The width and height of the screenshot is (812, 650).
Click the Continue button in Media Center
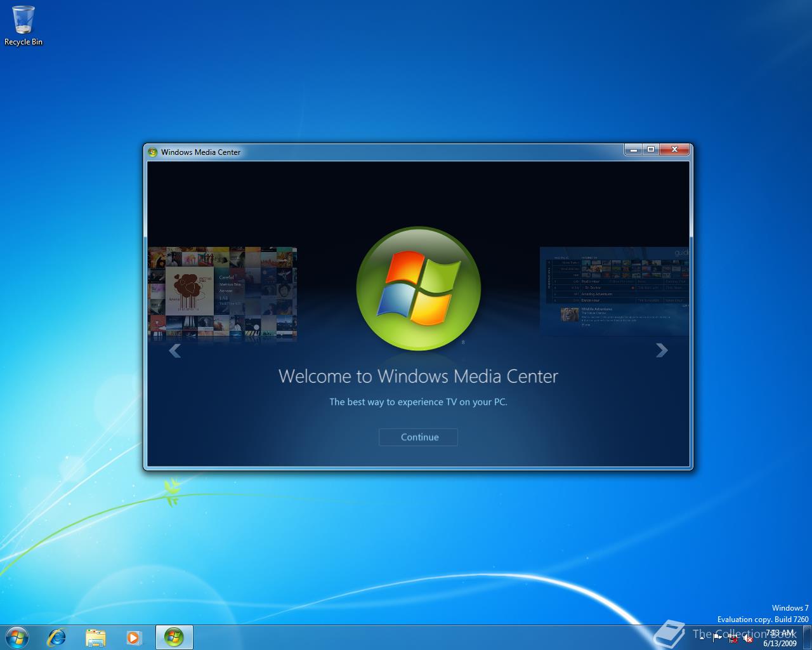point(418,437)
